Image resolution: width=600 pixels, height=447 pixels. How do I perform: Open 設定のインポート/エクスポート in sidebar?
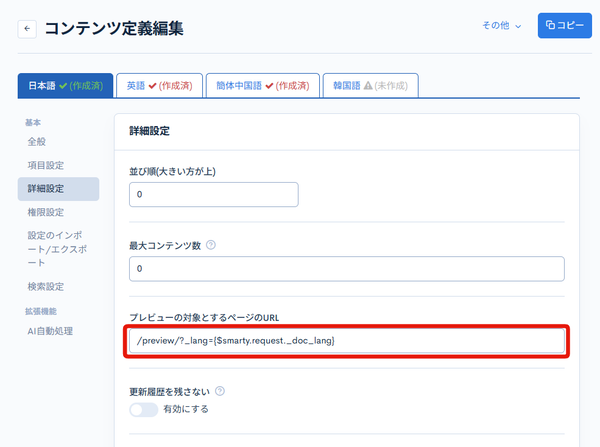point(58,249)
